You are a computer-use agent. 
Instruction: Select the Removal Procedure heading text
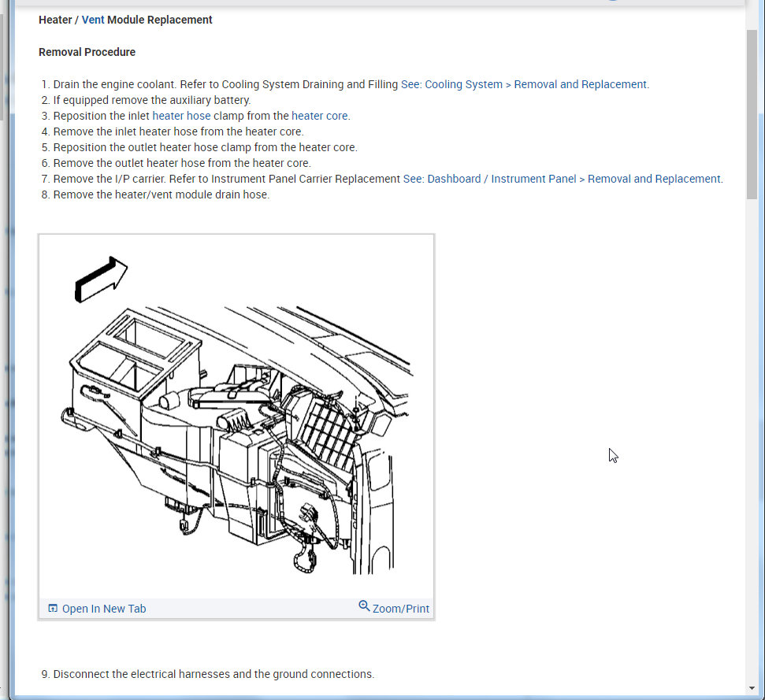87,52
